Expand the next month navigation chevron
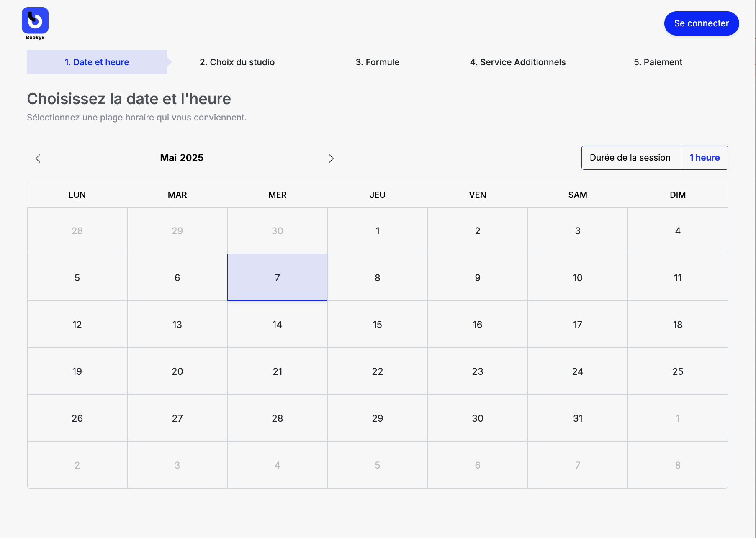 click(331, 158)
